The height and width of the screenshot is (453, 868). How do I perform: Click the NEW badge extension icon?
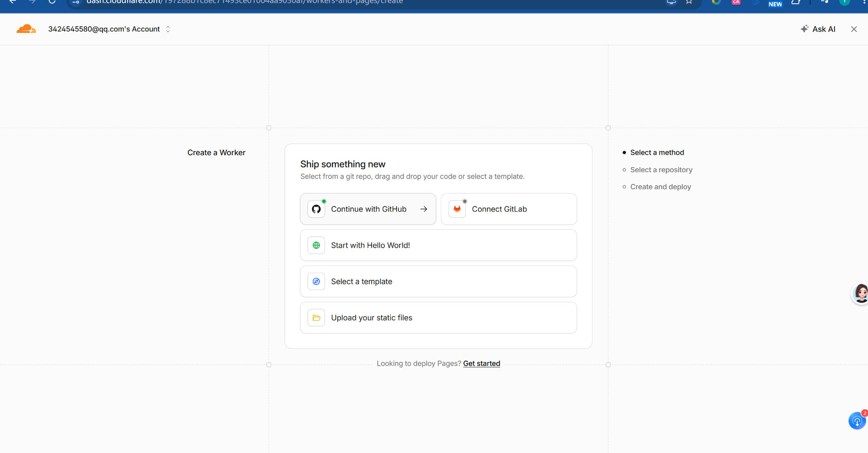tap(775, 3)
